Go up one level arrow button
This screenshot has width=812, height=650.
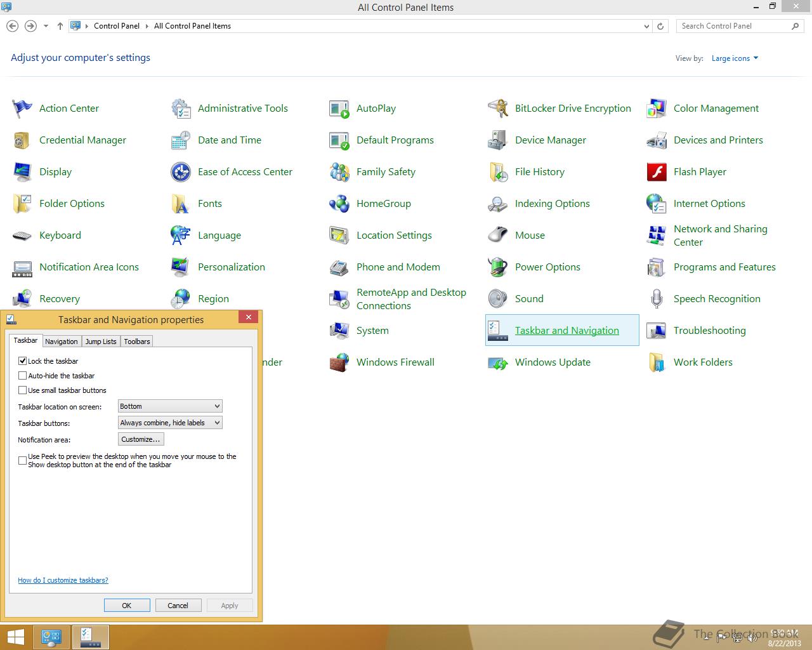60,26
